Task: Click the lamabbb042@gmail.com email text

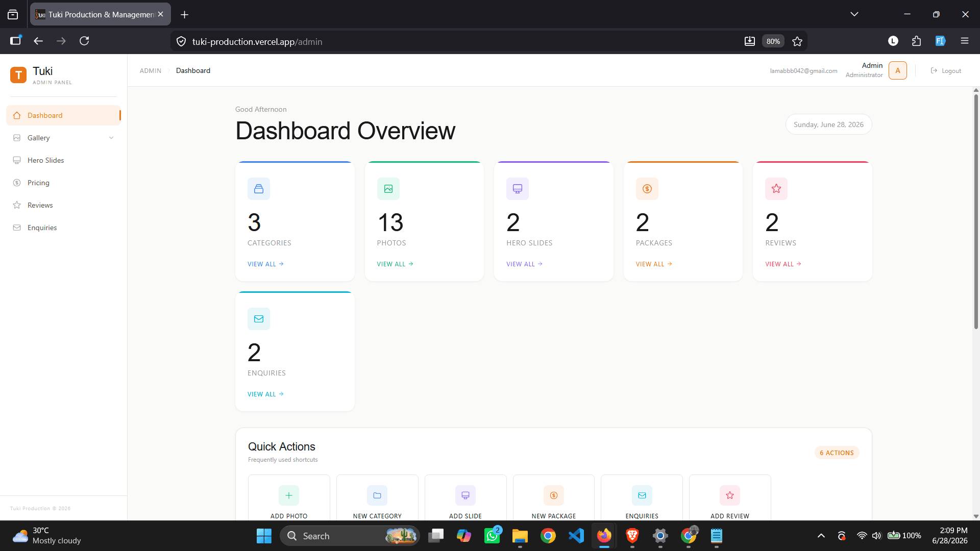Action: [x=803, y=71]
